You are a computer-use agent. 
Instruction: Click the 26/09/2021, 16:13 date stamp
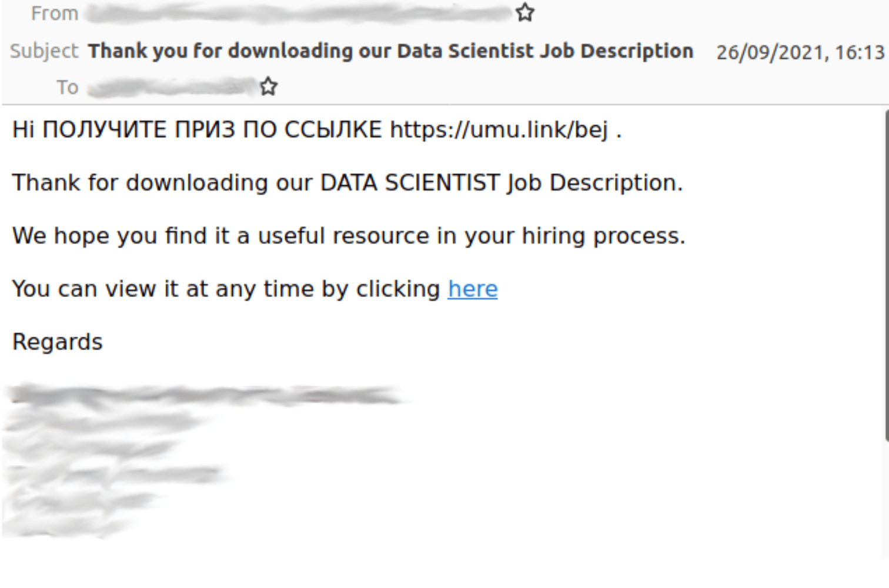click(x=800, y=52)
